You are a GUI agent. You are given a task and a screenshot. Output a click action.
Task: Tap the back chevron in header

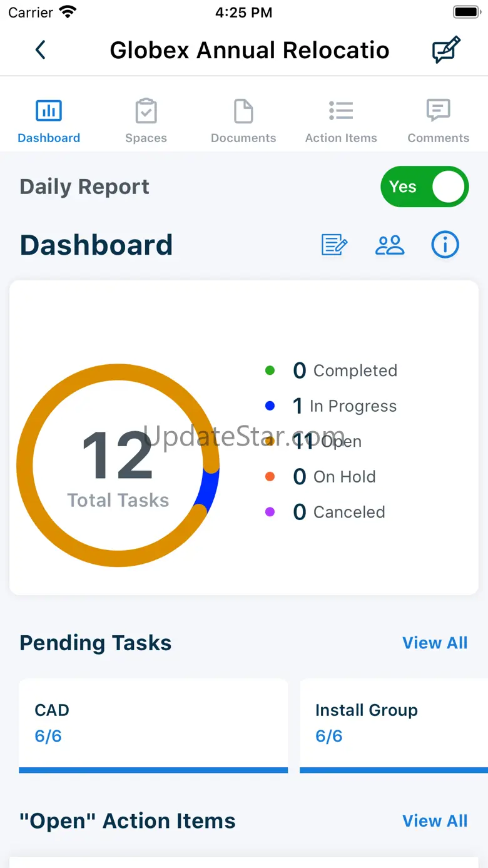pyautogui.click(x=41, y=50)
